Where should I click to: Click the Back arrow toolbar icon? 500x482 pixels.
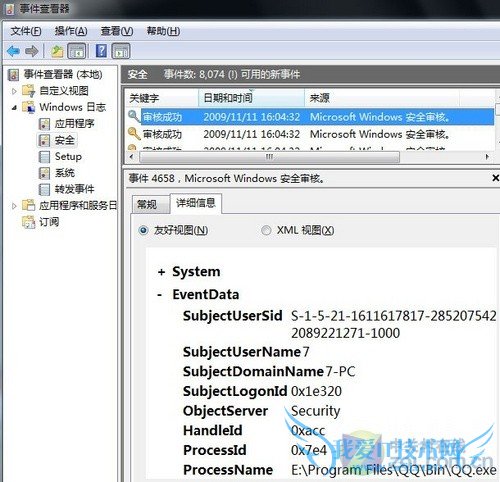click(13, 51)
